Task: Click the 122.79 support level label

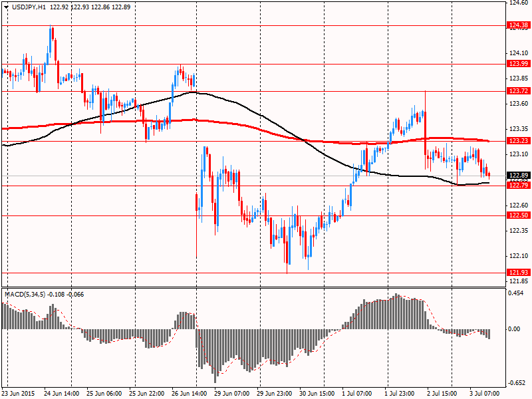Action: 518,185
